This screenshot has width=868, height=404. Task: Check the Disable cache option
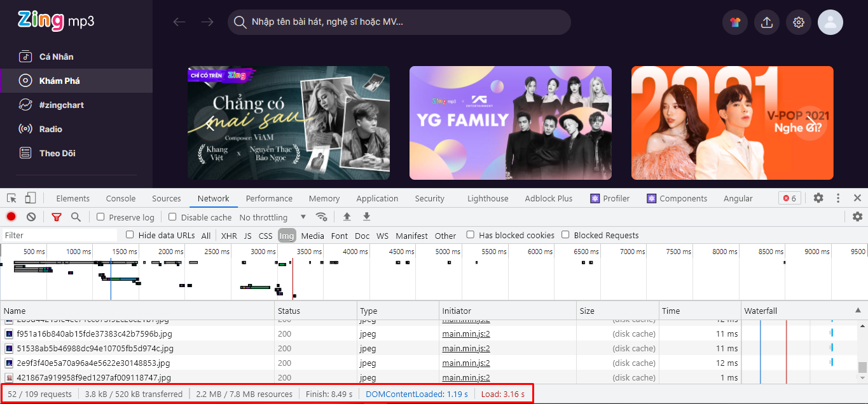click(172, 217)
